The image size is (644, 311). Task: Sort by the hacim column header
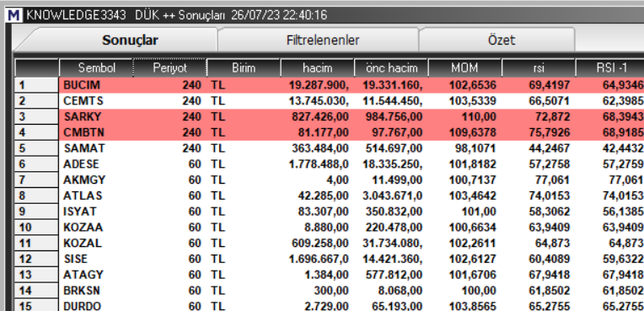[318, 67]
